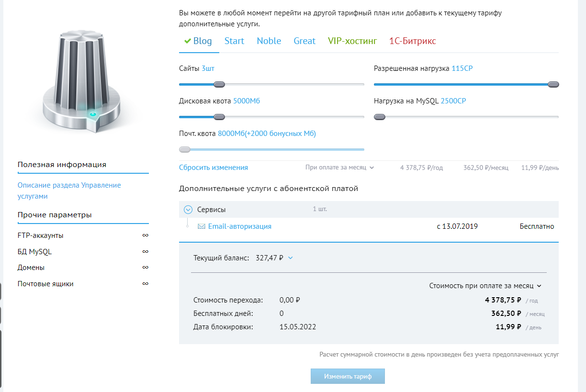Switch to the Great tariff tab

point(304,41)
